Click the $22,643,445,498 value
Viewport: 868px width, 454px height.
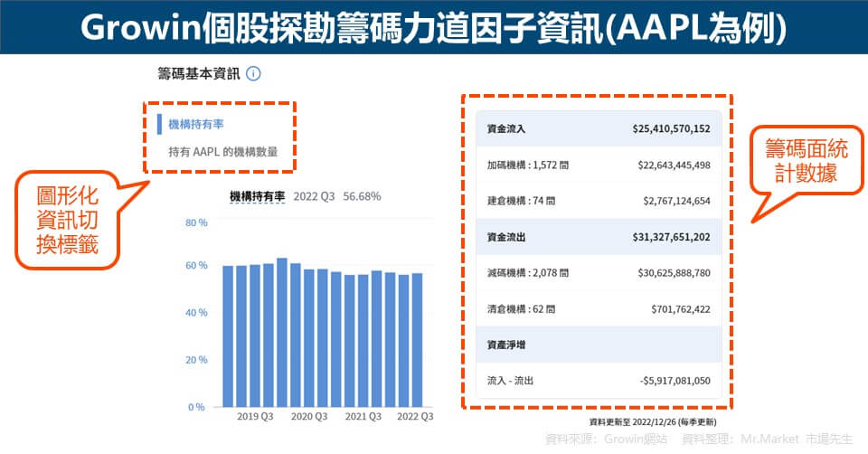pyautogui.click(x=674, y=165)
